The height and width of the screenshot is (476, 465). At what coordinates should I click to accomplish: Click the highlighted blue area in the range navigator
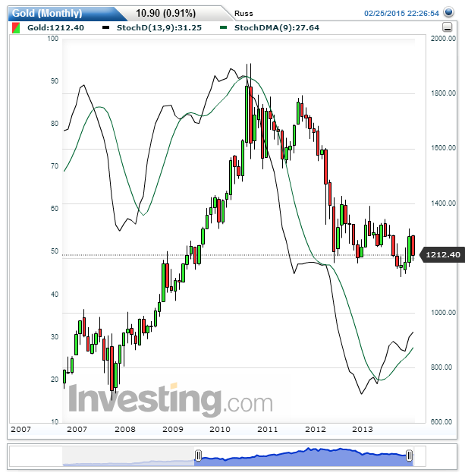click(303, 457)
